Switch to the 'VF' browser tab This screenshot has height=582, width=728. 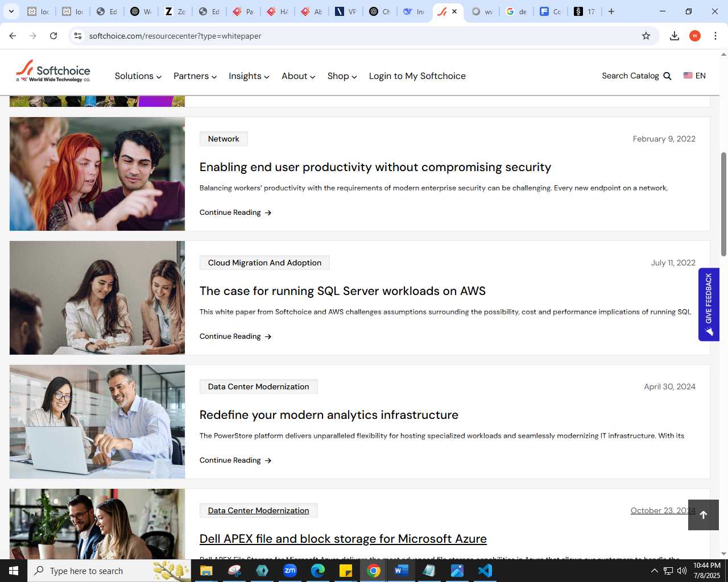(x=345, y=11)
